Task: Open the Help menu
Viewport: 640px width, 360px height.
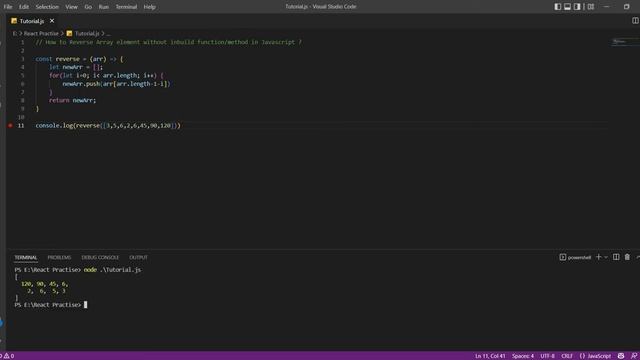Action: (x=149, y=7)
